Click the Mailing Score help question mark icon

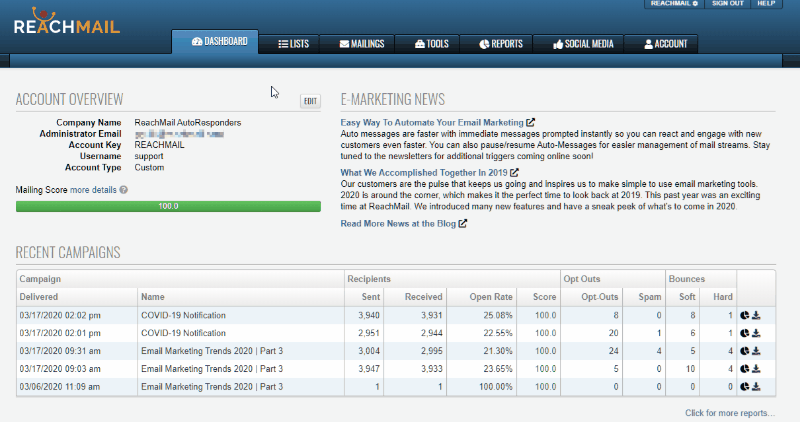pos(123,190)
